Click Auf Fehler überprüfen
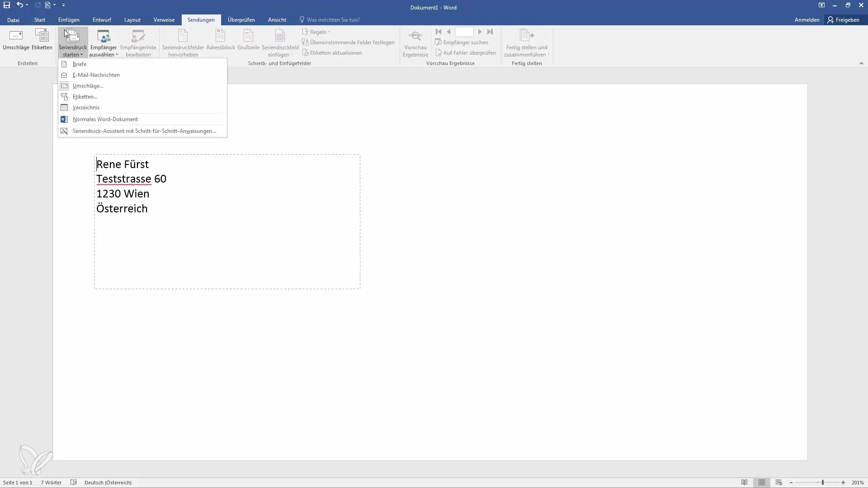This screenshot has height=488, width=868. click(x=466, y=53)
